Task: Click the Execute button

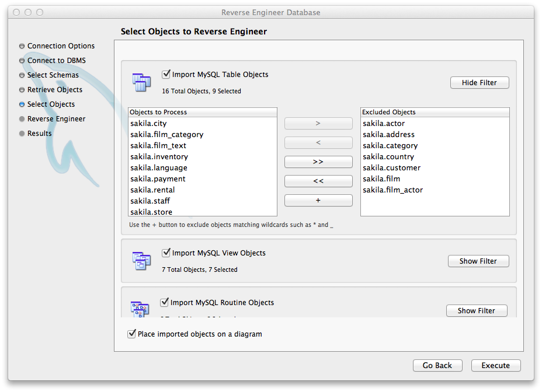Action: 496,366
